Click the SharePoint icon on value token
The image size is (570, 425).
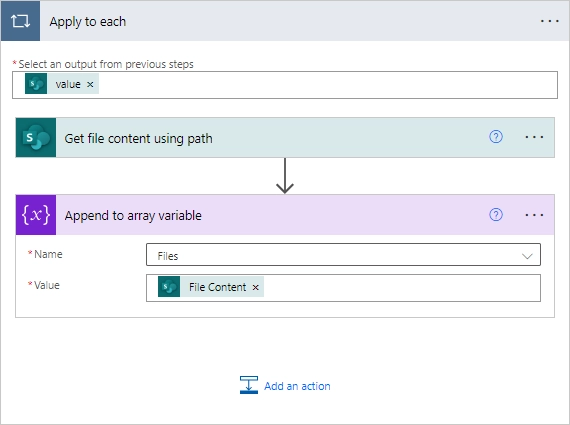click(x=36, y=84)
